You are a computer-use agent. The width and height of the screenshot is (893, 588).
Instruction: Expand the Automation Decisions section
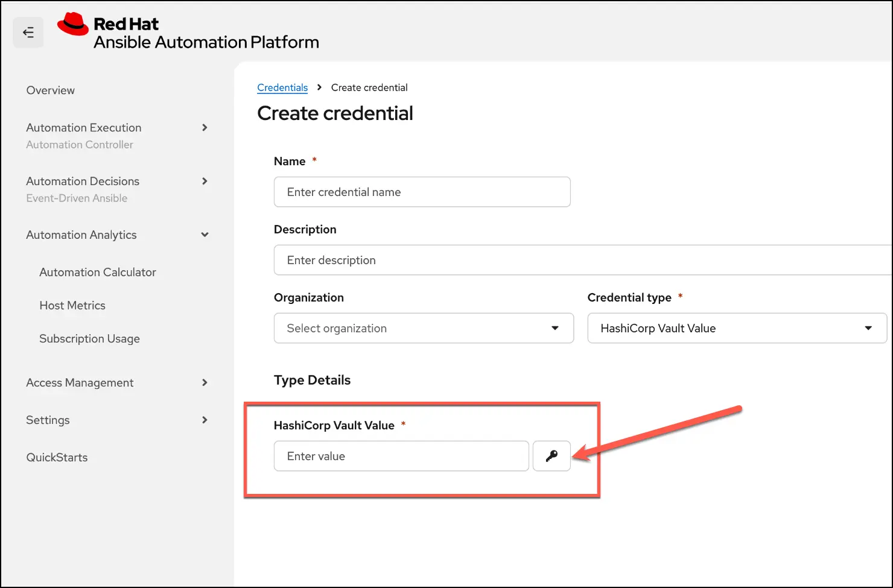[x=205, y=182]
